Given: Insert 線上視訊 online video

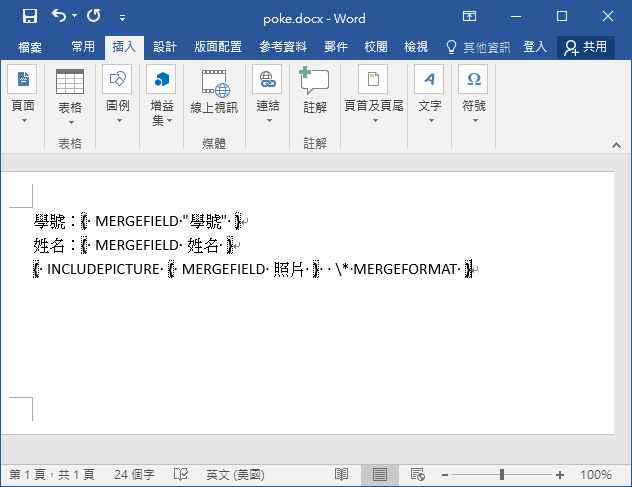Looking at the screenshot, I should tap(214, 91).
